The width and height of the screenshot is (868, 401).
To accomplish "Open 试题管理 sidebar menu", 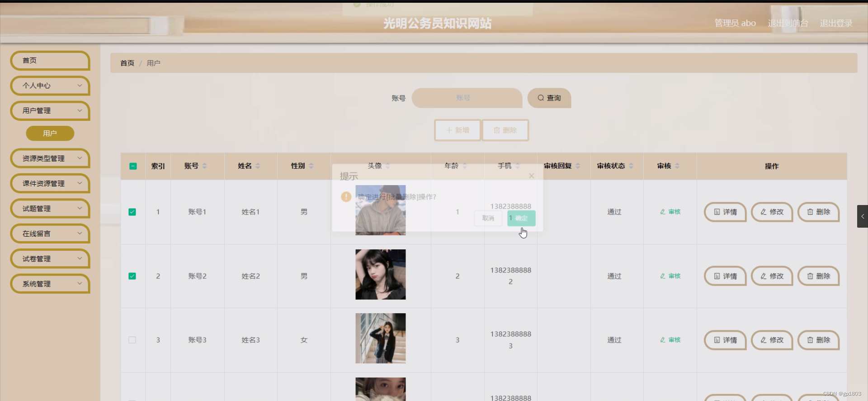I will pyautogui.click(x=50, y=209).
